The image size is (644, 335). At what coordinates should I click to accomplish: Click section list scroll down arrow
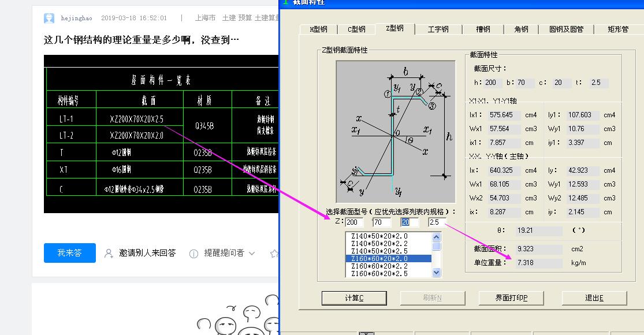437,272
